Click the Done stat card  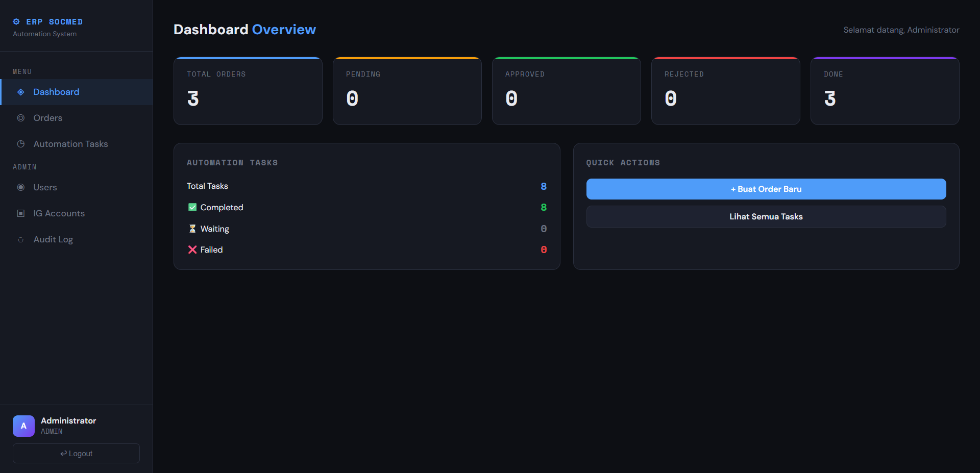pos(885,91)
